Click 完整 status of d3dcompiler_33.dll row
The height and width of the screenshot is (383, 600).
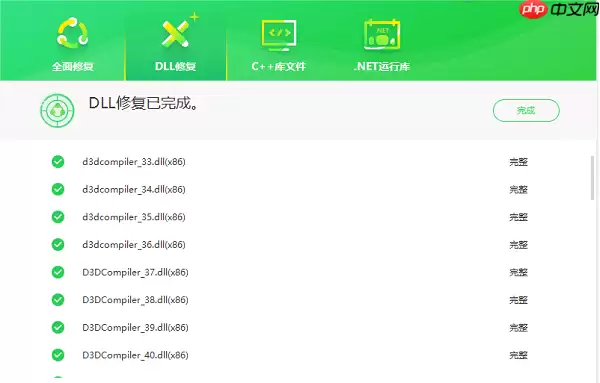click(518, 162)
